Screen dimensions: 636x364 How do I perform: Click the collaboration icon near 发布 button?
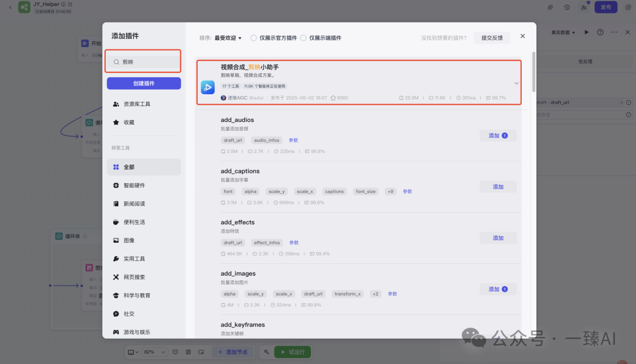click(x=583, y=7)
